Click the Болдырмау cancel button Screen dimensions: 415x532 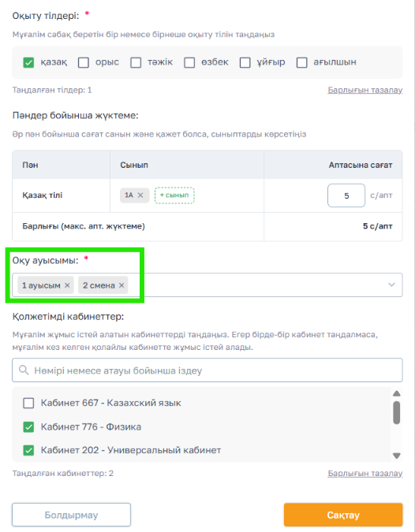click(71, 515)
